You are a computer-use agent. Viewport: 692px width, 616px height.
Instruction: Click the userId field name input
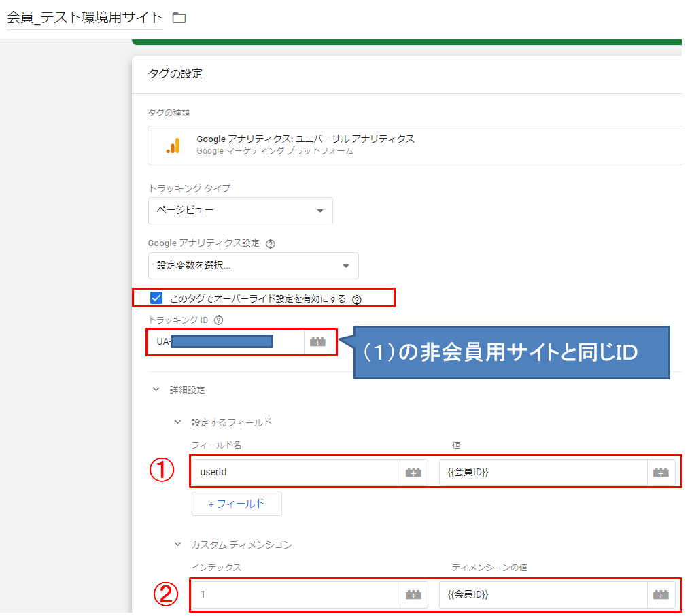296,472
